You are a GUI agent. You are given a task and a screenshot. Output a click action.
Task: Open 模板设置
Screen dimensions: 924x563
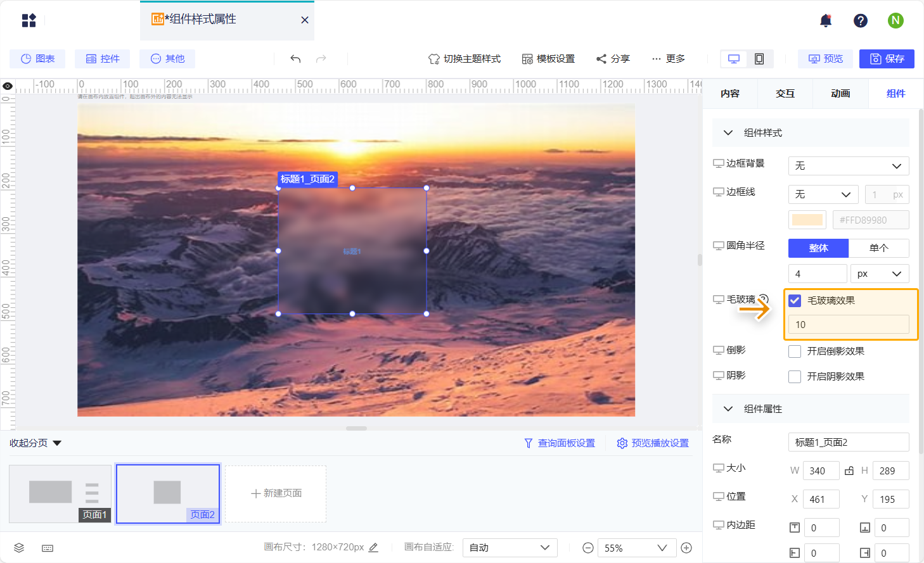coord(548,59)
